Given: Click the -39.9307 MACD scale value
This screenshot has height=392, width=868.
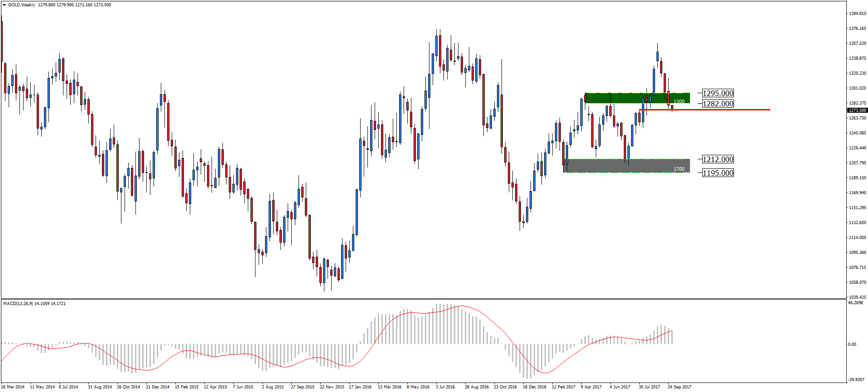Looking at the screenshot, I should (x=856, y=380).
